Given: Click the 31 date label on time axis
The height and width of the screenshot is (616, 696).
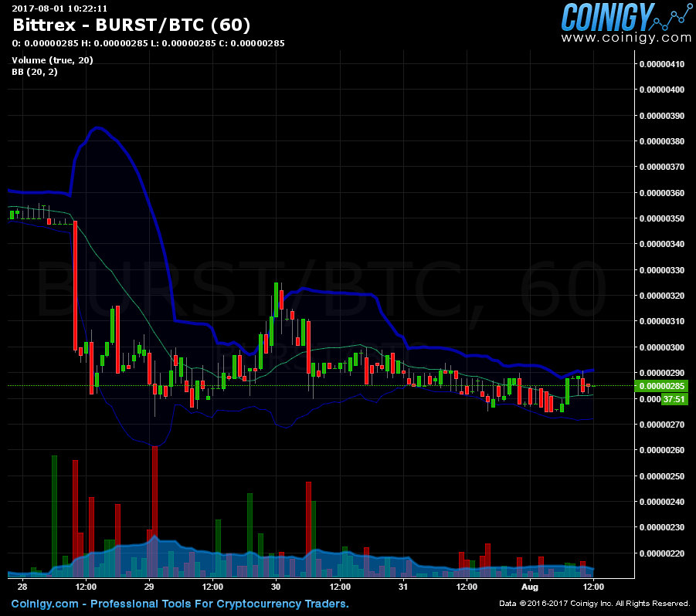Looking at the screenshot, I should click(403, 587).
